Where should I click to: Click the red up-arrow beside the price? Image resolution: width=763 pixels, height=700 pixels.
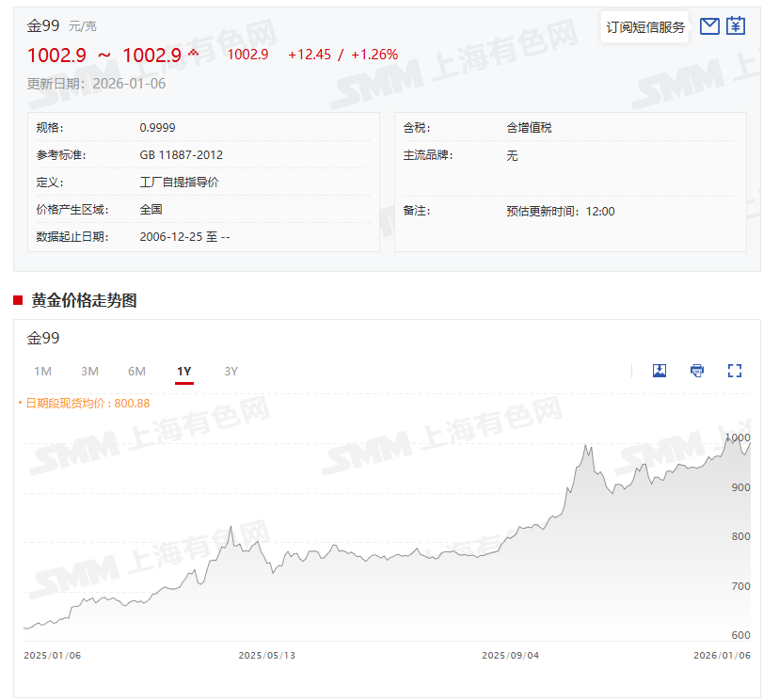coord(194,54)
